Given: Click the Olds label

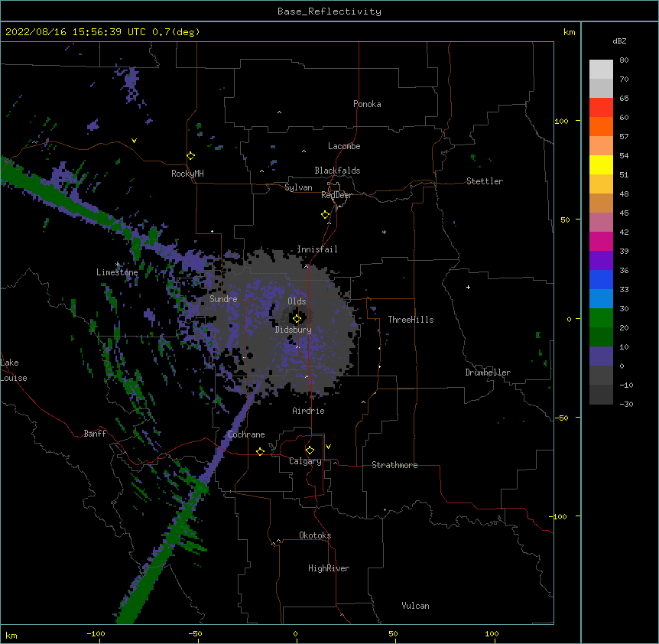Looking at the screenshot, I should tap(297, 301).
